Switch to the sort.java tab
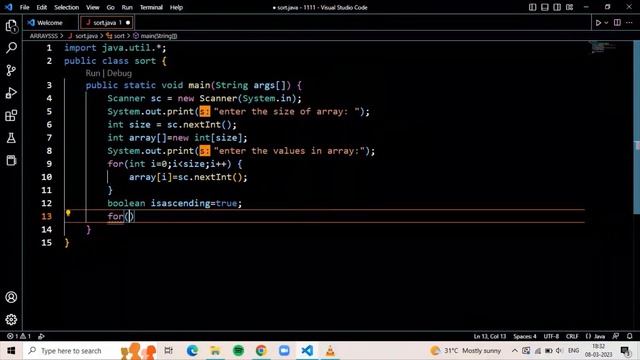Image resolution: width=640 pixels, height=360 pixels. 107,23
